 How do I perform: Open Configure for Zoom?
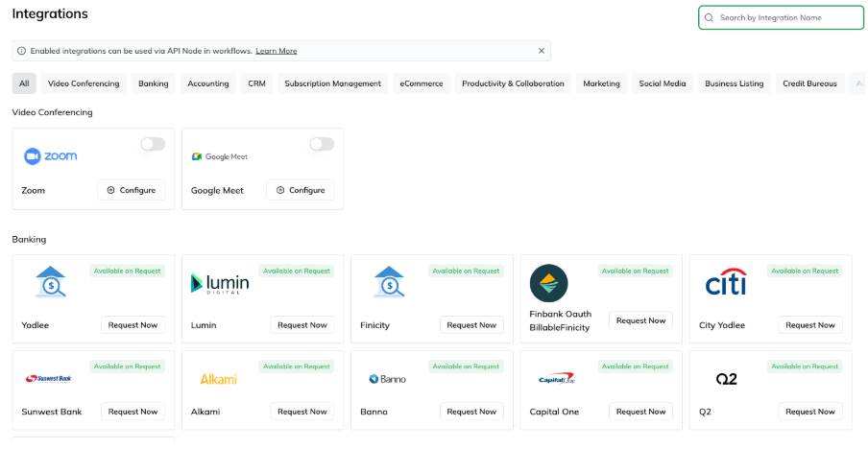pos(132,190)
